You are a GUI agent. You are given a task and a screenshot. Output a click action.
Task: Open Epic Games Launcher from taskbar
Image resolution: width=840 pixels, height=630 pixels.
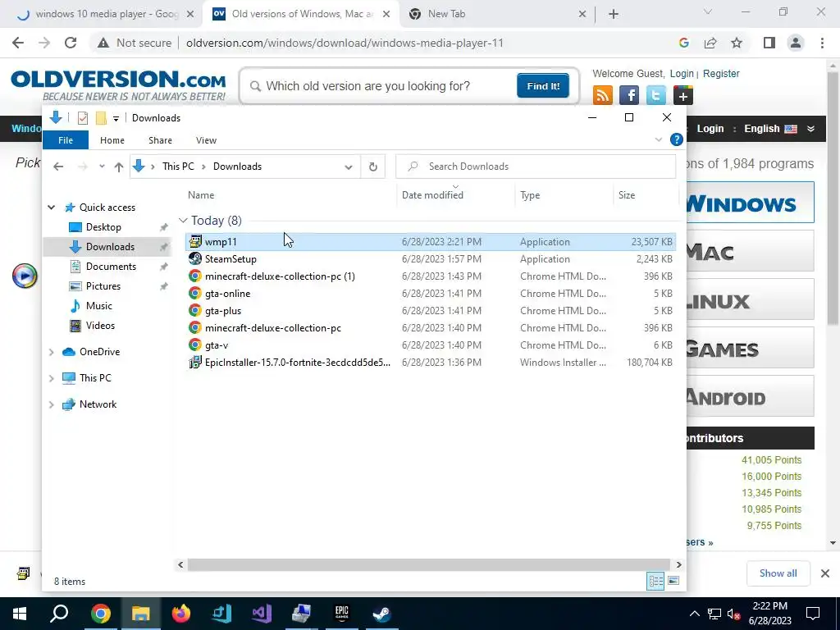pos(342,614)
